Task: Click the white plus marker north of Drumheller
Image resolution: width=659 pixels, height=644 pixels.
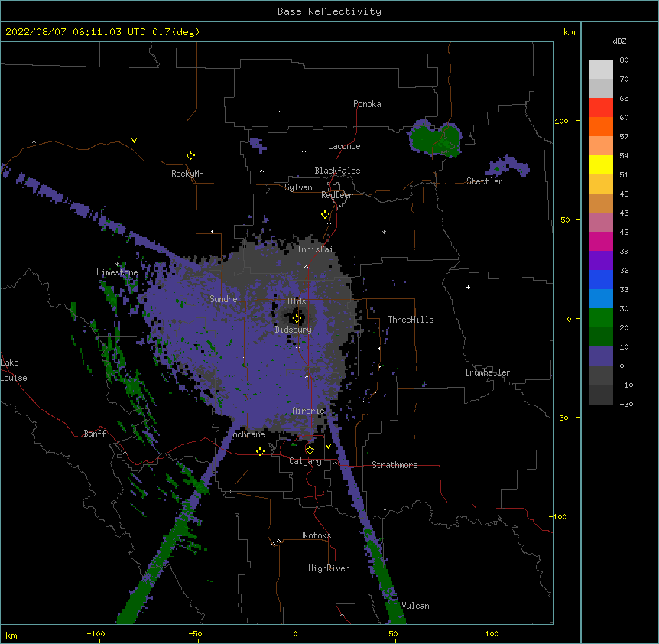Action: point(468,287)
